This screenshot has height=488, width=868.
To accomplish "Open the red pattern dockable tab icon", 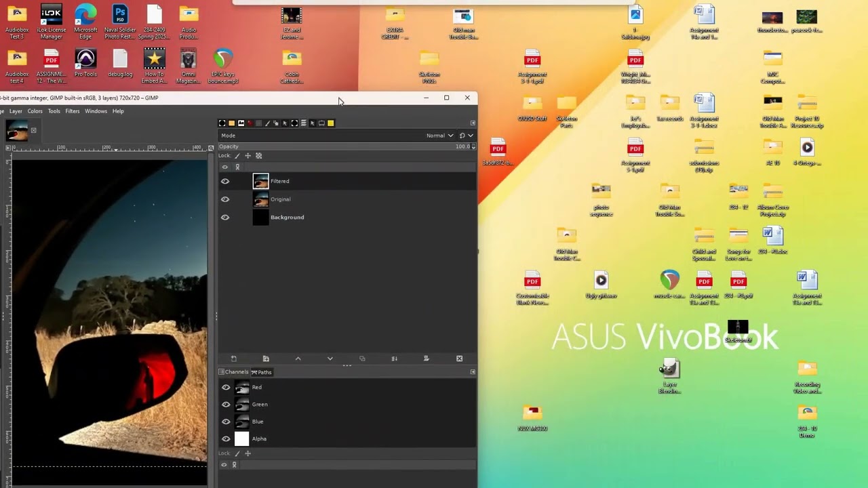I will (250, 123).
